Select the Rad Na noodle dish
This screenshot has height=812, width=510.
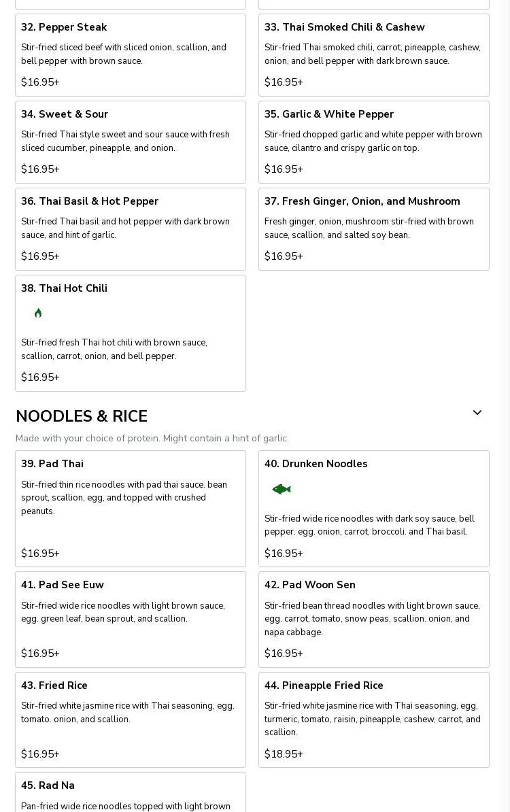click(x=48, y=785)
